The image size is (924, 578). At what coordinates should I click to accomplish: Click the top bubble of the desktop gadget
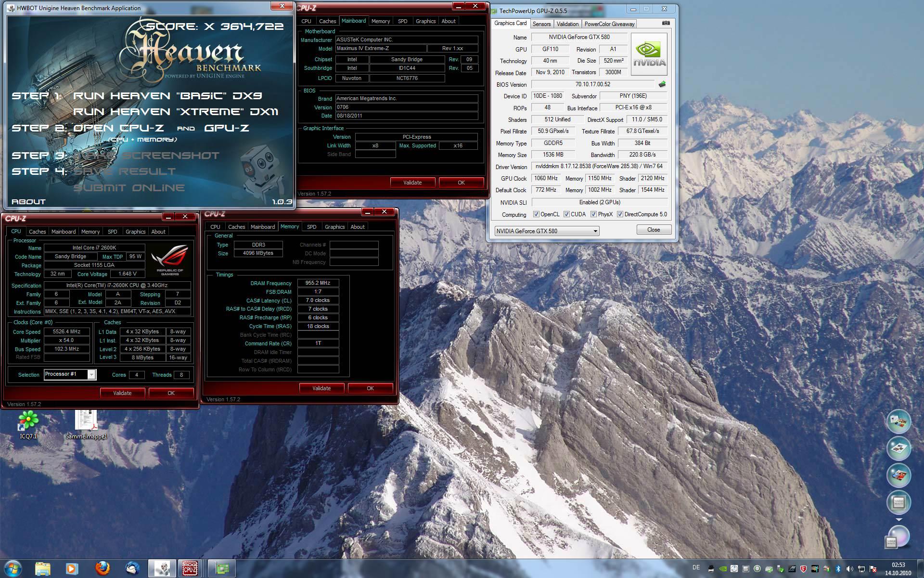(x=898, y=421)
